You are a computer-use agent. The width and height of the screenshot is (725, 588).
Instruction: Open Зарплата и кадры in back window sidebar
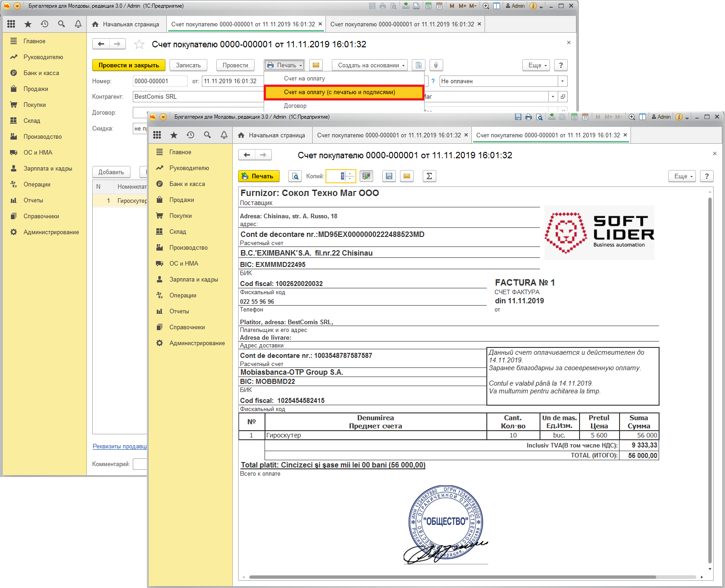click(48, 168)
